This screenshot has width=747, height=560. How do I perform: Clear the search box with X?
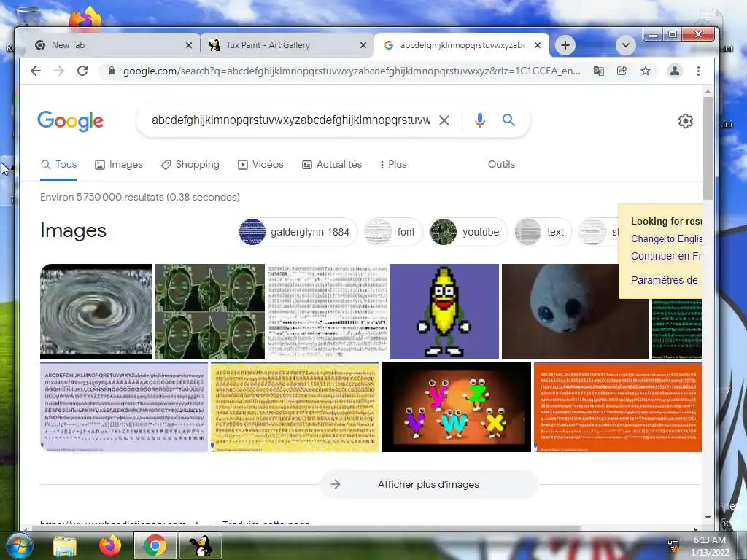(444, 120)
